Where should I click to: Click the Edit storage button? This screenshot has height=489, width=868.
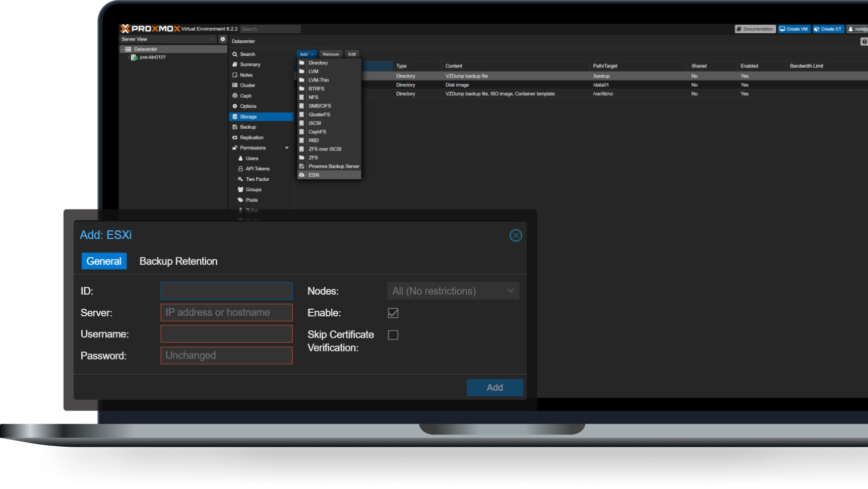pyautogui.click(x=352, y=54)
